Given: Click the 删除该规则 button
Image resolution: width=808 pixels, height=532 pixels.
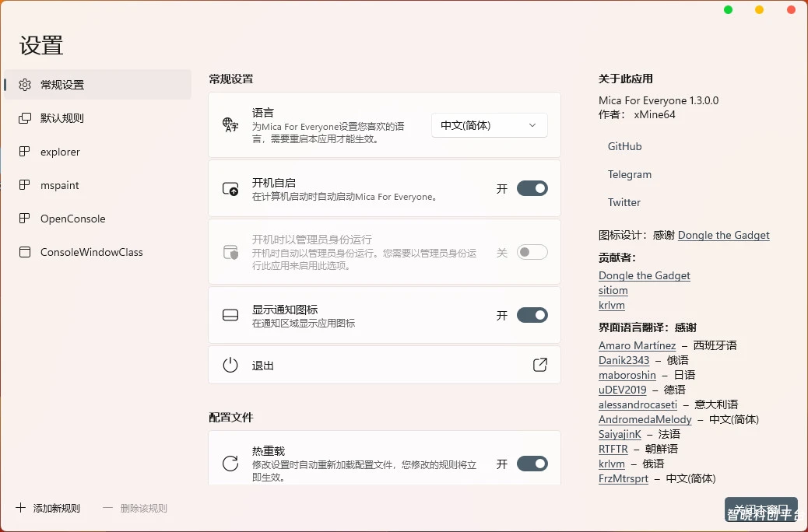Looking at the screenshot, I should coord(135,508).
